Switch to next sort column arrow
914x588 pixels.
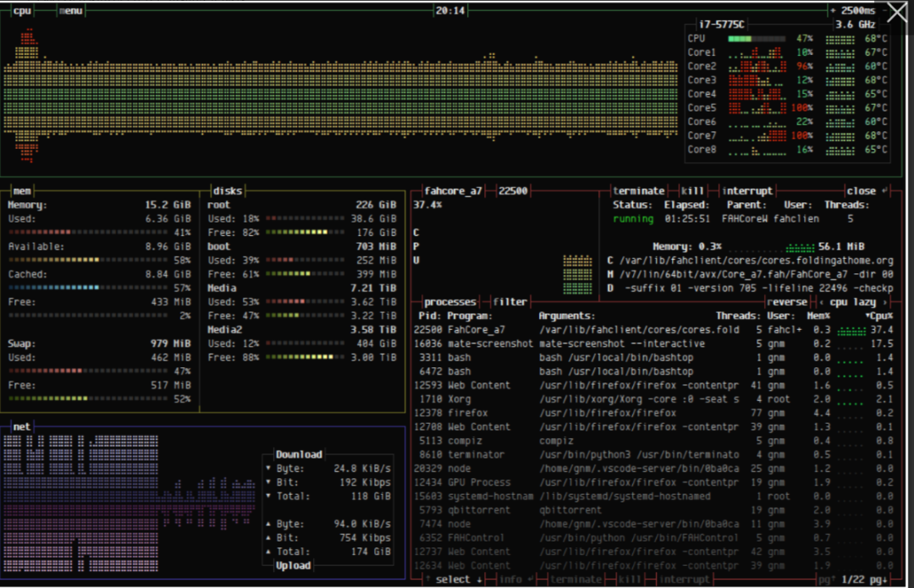[x=885, y=302]
